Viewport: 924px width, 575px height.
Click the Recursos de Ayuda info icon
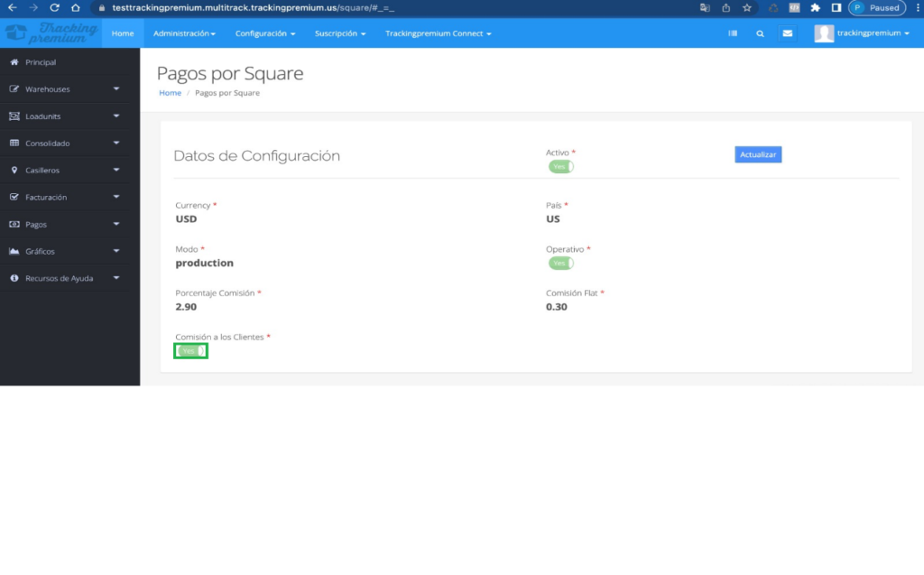coord(14,278)
